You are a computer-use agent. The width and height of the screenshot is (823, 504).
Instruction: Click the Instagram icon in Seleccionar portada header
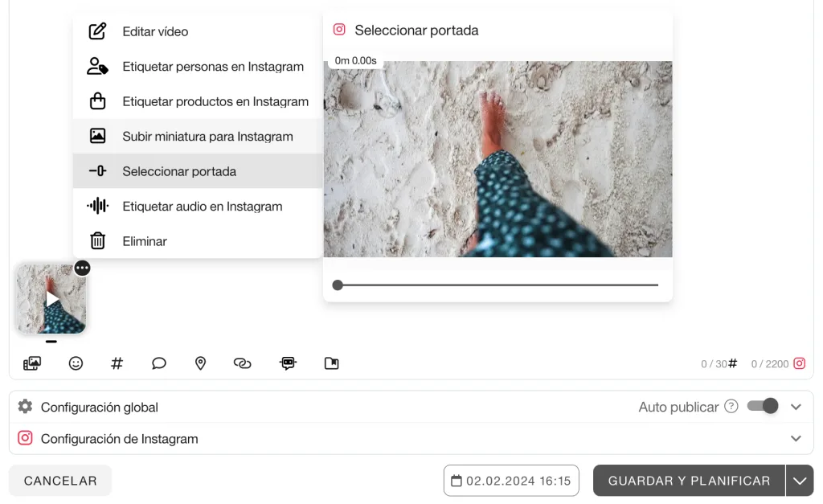point(340,30)
